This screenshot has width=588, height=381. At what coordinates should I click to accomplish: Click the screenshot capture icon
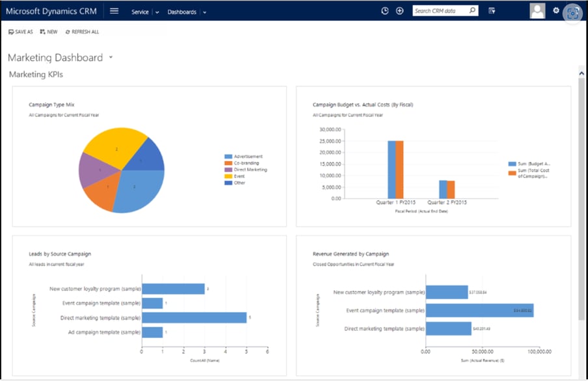[572, 14]
